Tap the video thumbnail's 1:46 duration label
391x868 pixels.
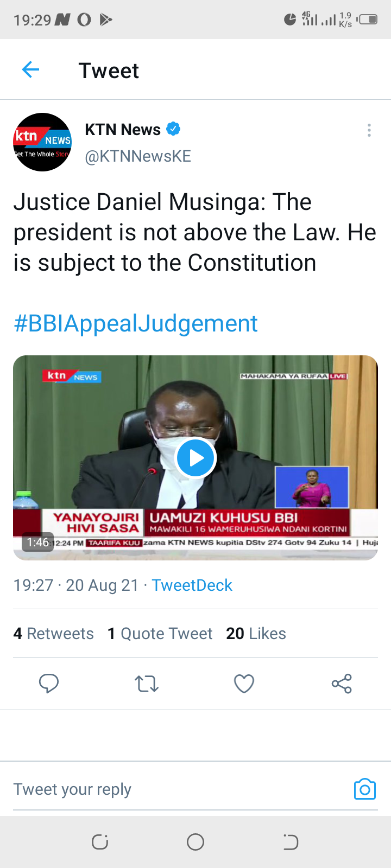point(38,542)
